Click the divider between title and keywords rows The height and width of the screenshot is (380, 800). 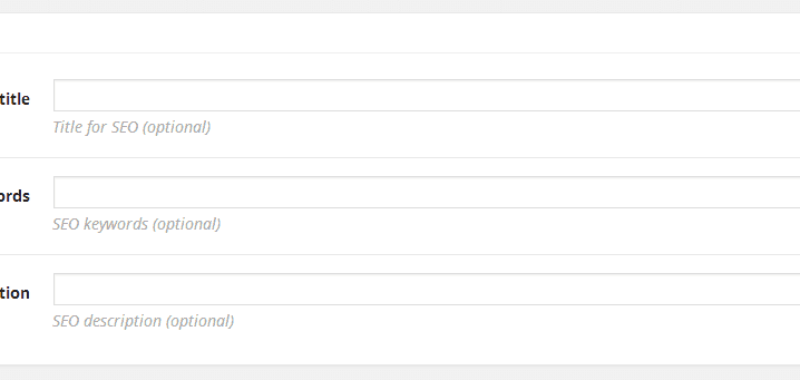click(400, 158)
